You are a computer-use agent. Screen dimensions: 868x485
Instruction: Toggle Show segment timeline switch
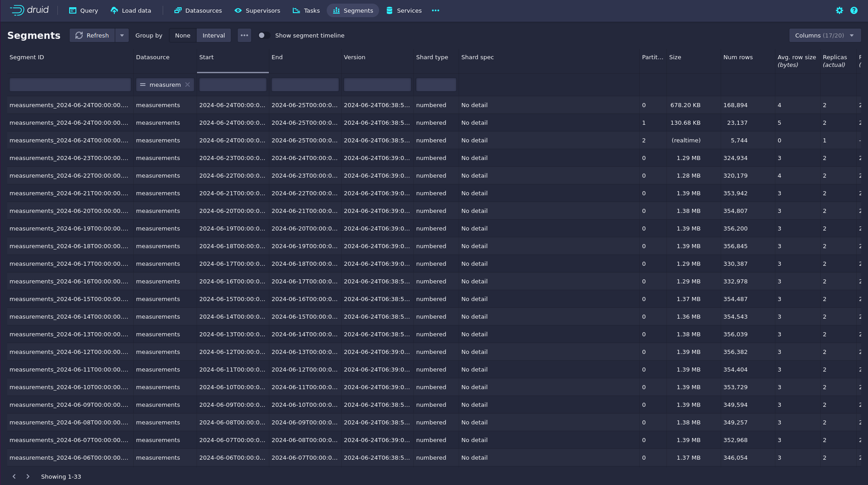(x=263, y=35)
